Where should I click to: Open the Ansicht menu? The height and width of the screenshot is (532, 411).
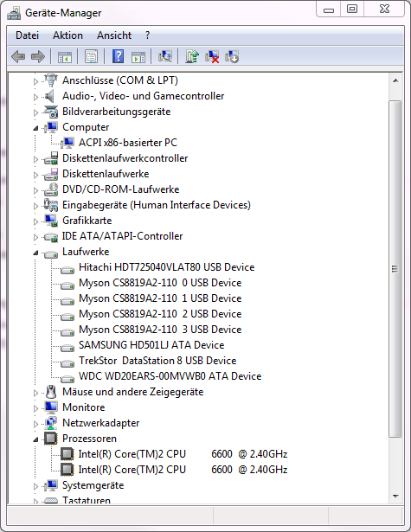[114, 35]
